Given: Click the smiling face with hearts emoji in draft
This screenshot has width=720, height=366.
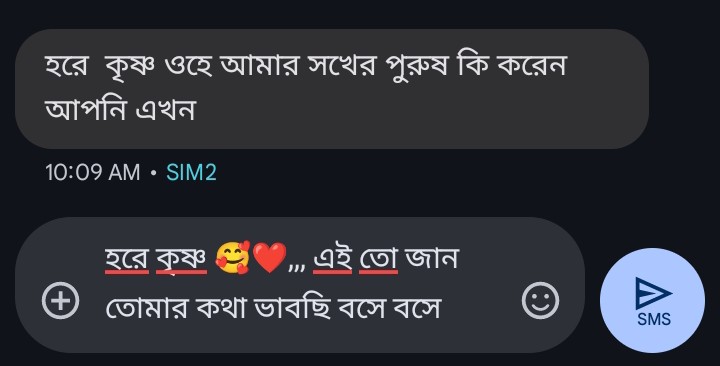Looking at the screenshot, I should click(x=233, y=258).
